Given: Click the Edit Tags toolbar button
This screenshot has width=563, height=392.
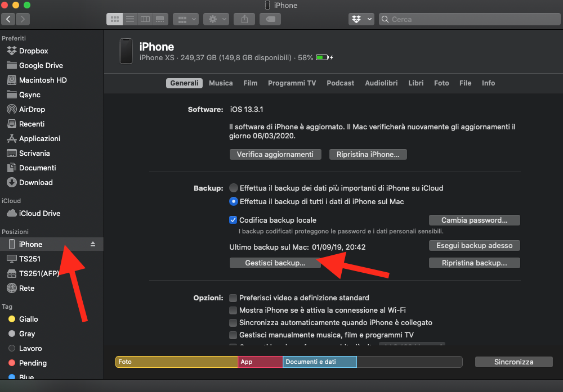Looking at the screenshot, I should tap(270, 19).
